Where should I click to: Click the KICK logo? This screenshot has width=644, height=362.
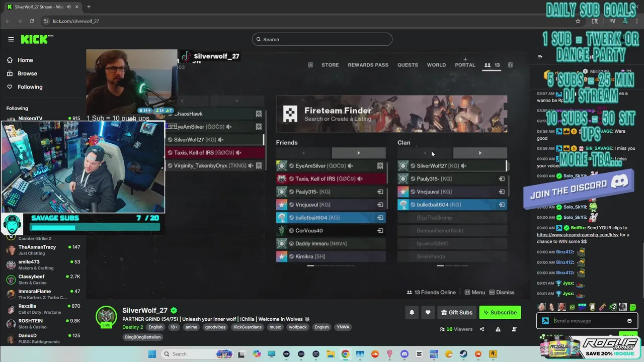[x=37, y=39]
